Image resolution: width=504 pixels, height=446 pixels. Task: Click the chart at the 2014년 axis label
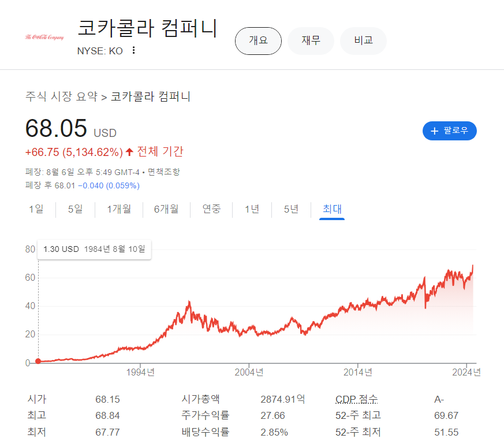(358, 373)
